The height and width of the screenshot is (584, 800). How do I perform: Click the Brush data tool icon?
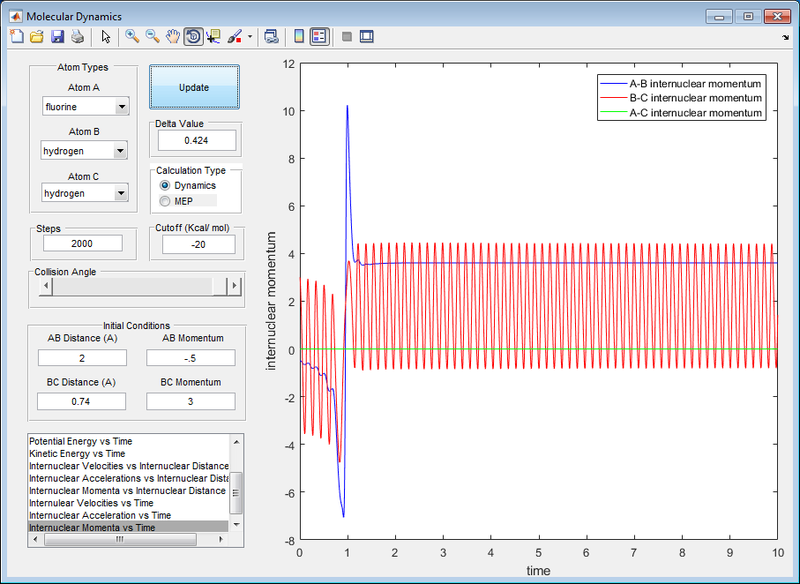tap(234, 36)
